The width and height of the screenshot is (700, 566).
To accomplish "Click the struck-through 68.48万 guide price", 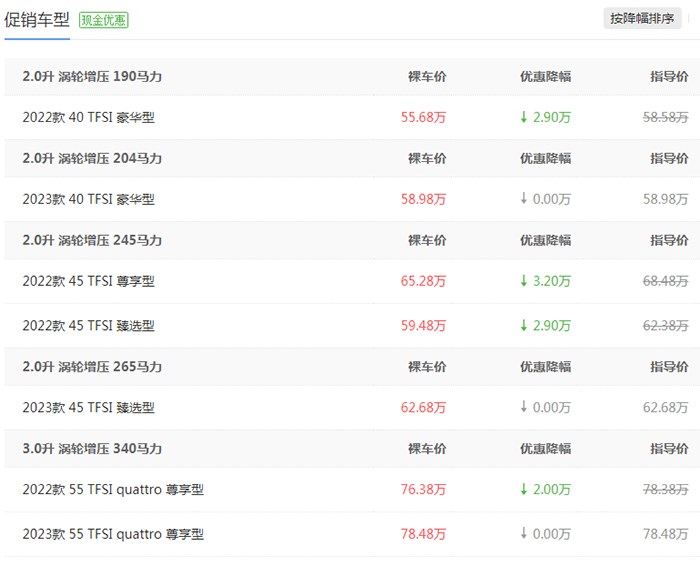I will [x=666, y=281].
